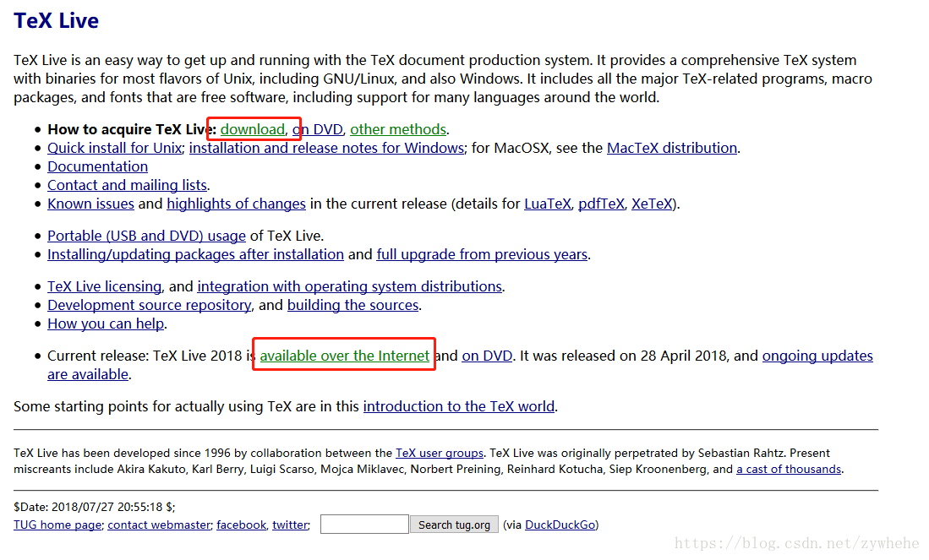Click the 'Search tug.org' button
929x560 pixels.
coord(455,525)
